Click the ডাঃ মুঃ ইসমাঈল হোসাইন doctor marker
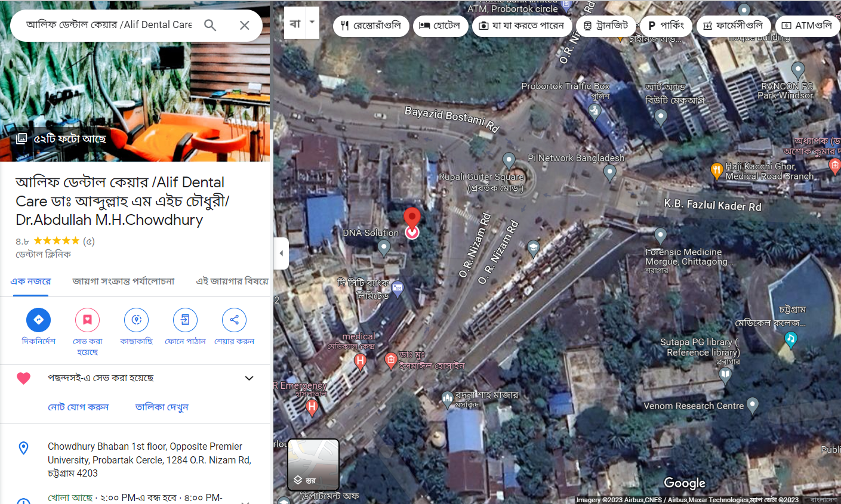The height and width of the screenshot is (504, 841). [x=390, y=360]
